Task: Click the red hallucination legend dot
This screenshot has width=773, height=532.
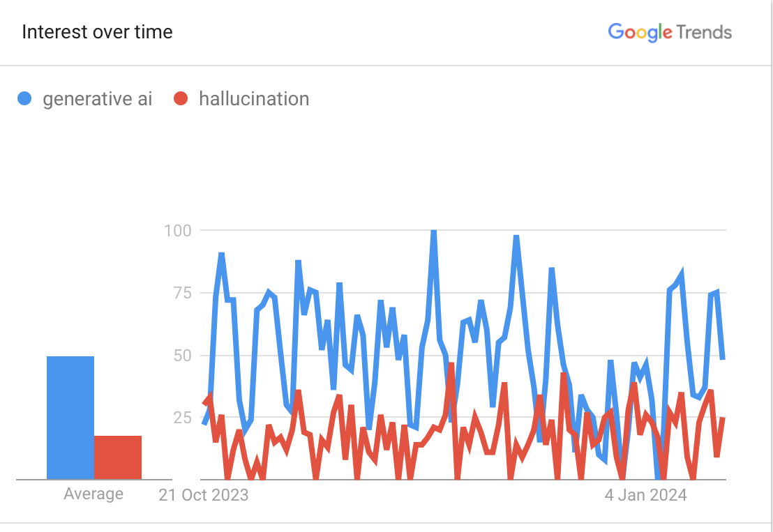Action: (x=181, y=99)
